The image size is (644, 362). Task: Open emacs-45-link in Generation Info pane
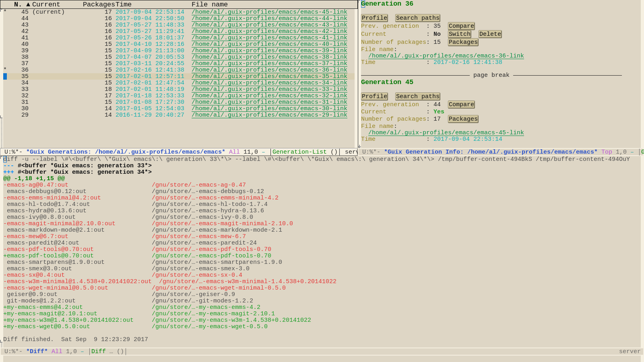(446, 133)
